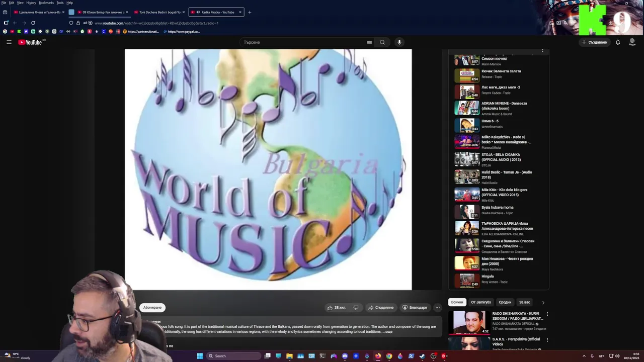
Task: Open YouTube notifications bell
Action: pos(618,42)
